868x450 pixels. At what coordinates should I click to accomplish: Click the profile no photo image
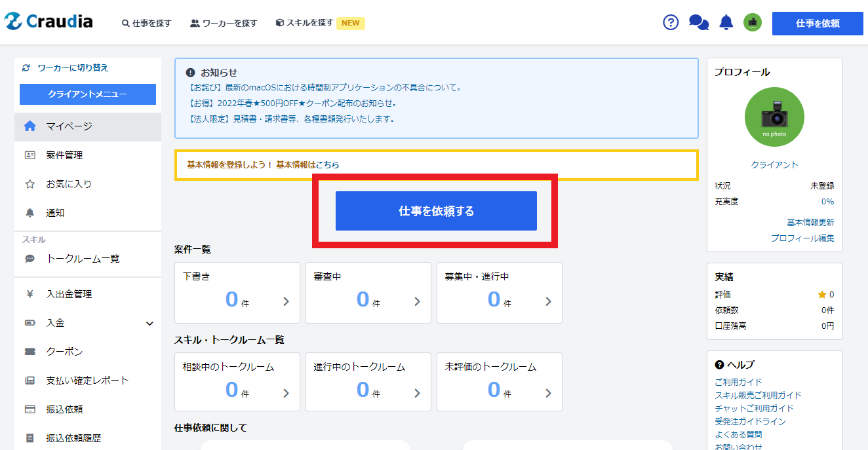[774, 117]
